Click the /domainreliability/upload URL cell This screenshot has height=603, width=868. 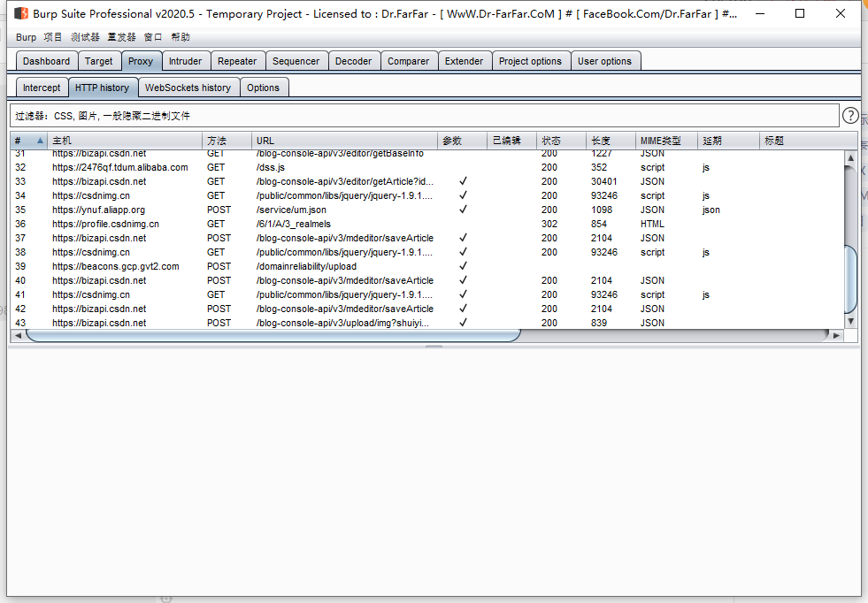pyautogui.click(x=306, y=266)
